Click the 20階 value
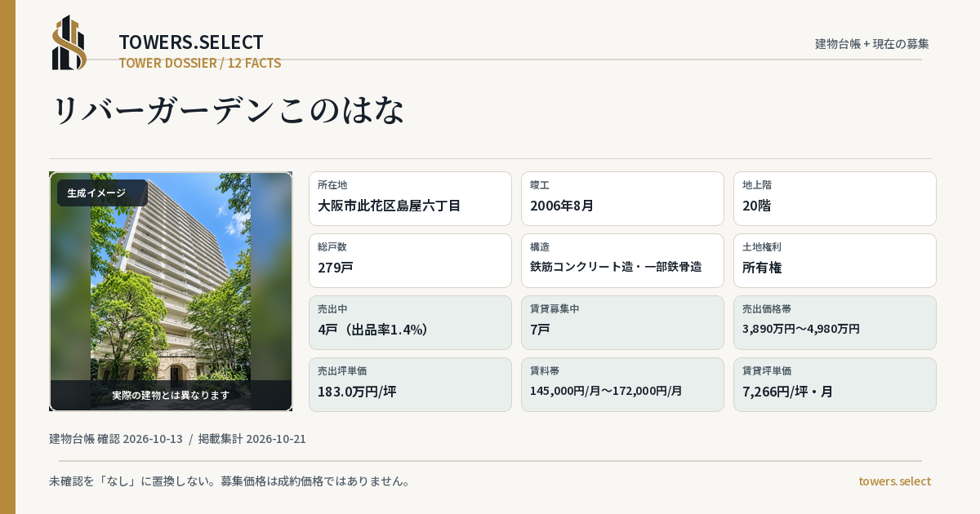 (x=757, y=206)
